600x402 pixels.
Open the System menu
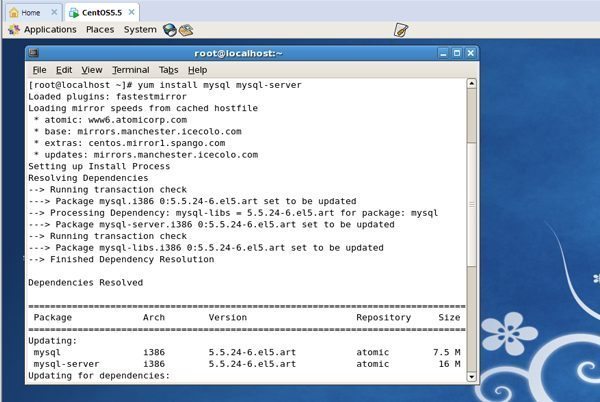pyautogui.click(x=140, y=29)
